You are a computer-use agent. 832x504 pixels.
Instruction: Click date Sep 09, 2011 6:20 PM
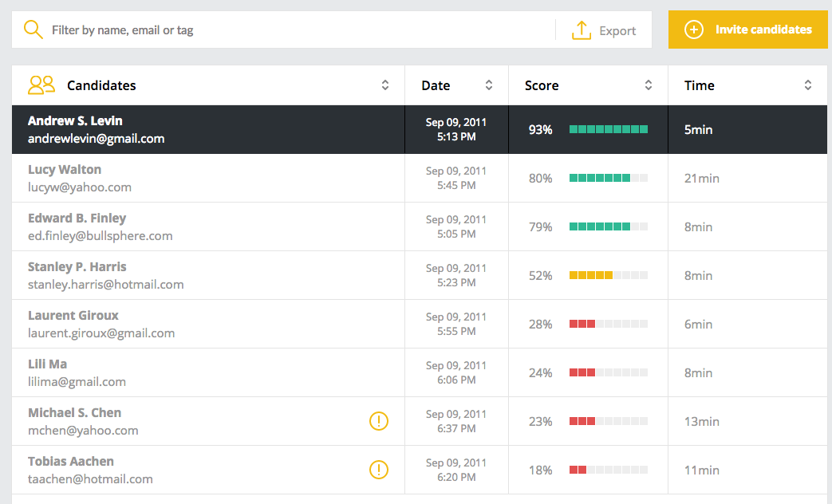[x=456, y=470]
